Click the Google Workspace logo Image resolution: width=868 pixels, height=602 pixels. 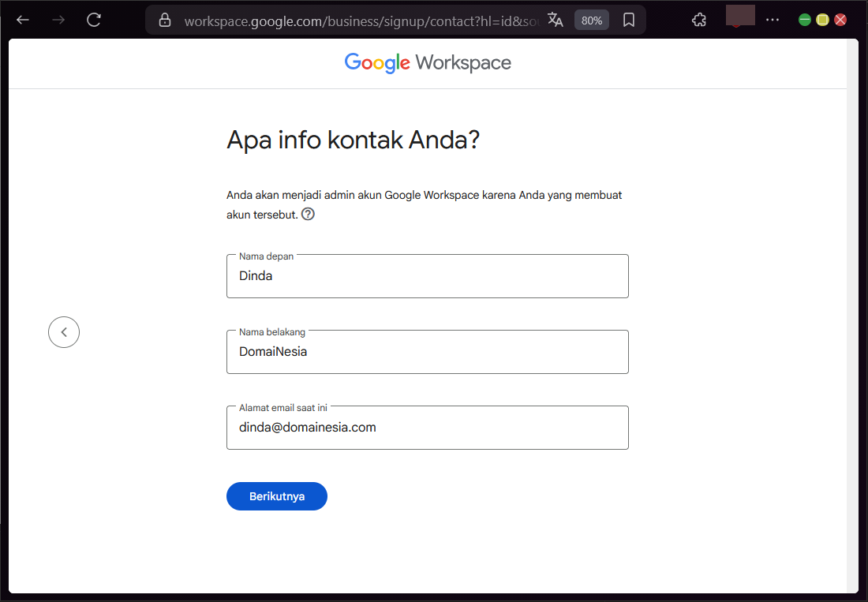pos(428,62)
